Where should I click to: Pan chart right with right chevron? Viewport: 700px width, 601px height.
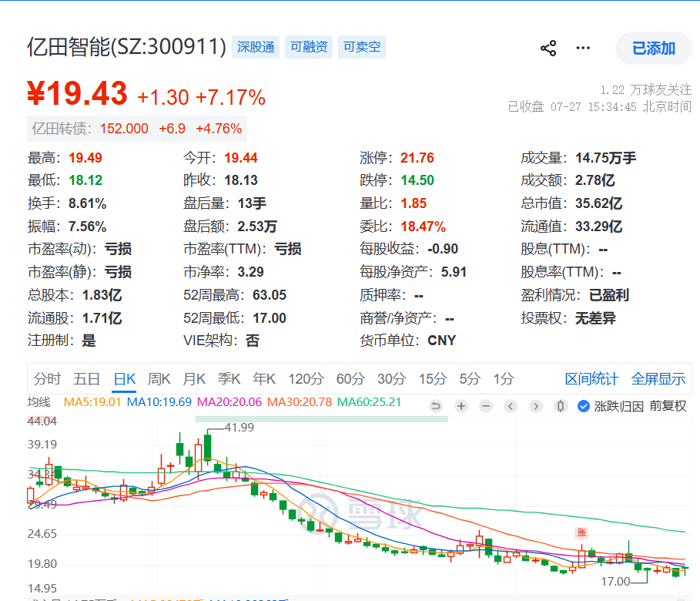pos(536,406)
